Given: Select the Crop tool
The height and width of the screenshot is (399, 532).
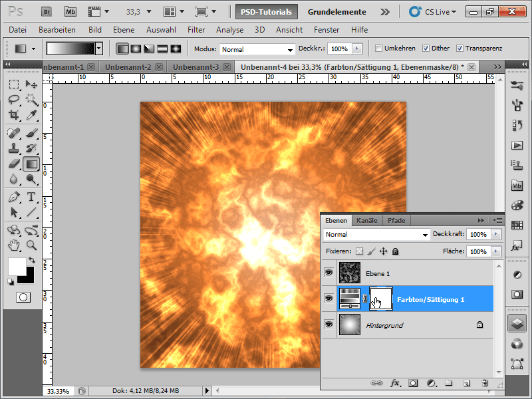Looking at the screenshot, I should click(x=13, y=115).
